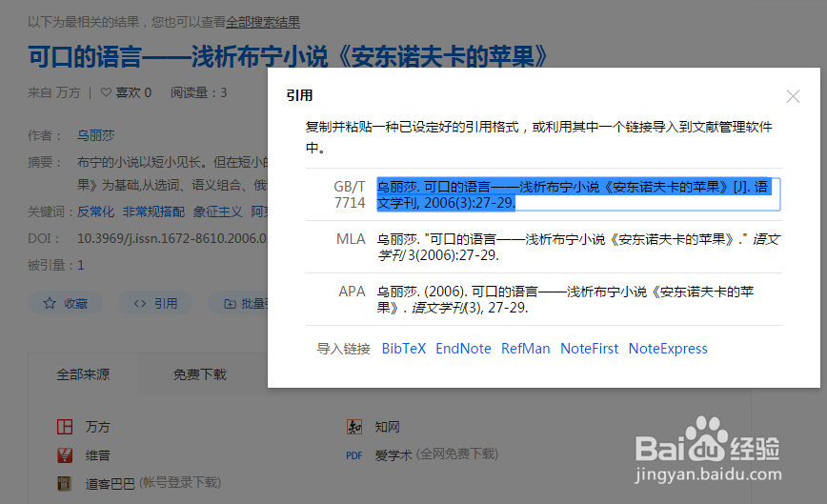Image resolution: width=827 pixels, height=504 pixels.
Task: Open author 乌丽莎 link
Action: point(95,135)
